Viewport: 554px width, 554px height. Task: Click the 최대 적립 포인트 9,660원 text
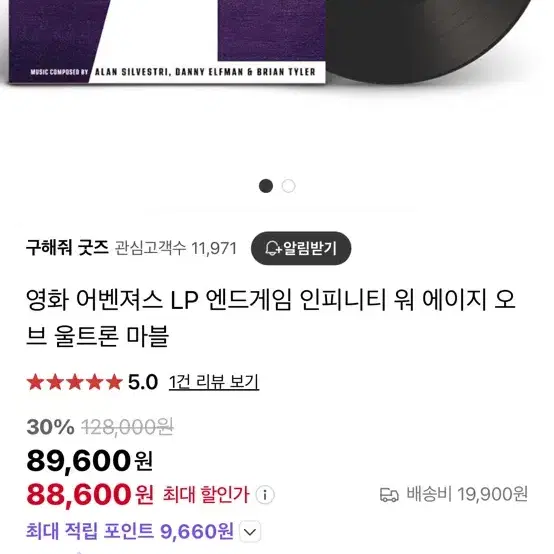click(130, 531)
